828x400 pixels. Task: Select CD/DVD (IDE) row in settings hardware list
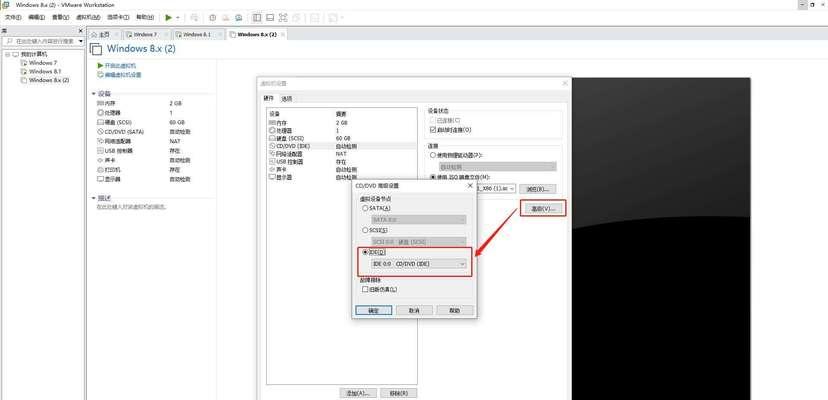click(342, 145)
